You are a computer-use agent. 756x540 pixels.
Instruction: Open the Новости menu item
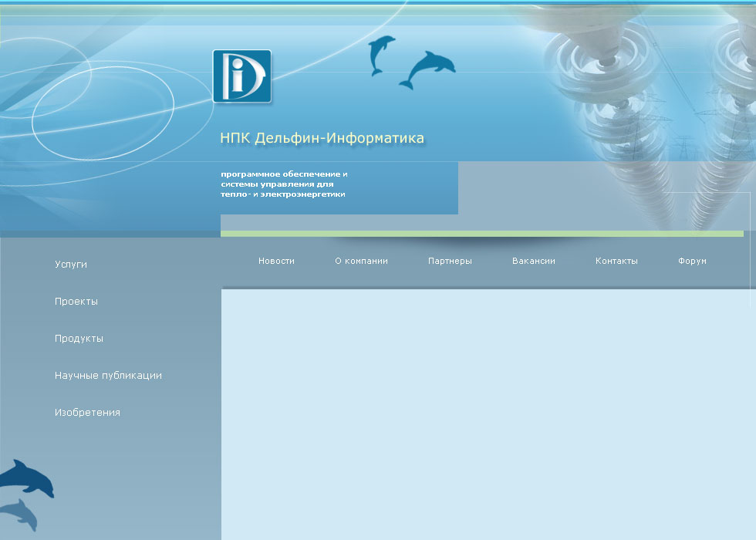[x=276, y=261]
